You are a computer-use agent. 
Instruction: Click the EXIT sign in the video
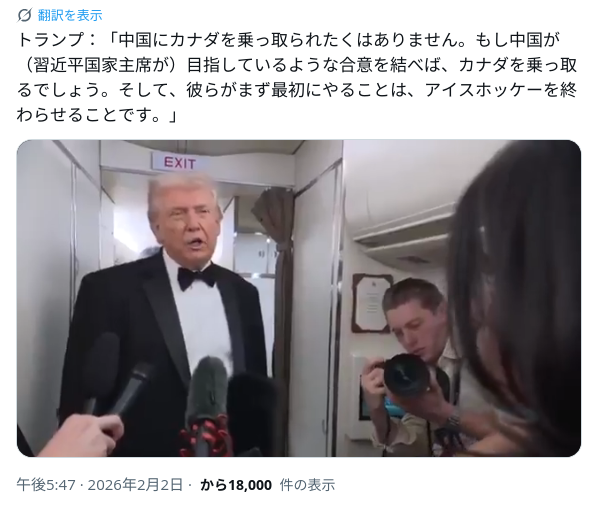click(x=180, y=163)
